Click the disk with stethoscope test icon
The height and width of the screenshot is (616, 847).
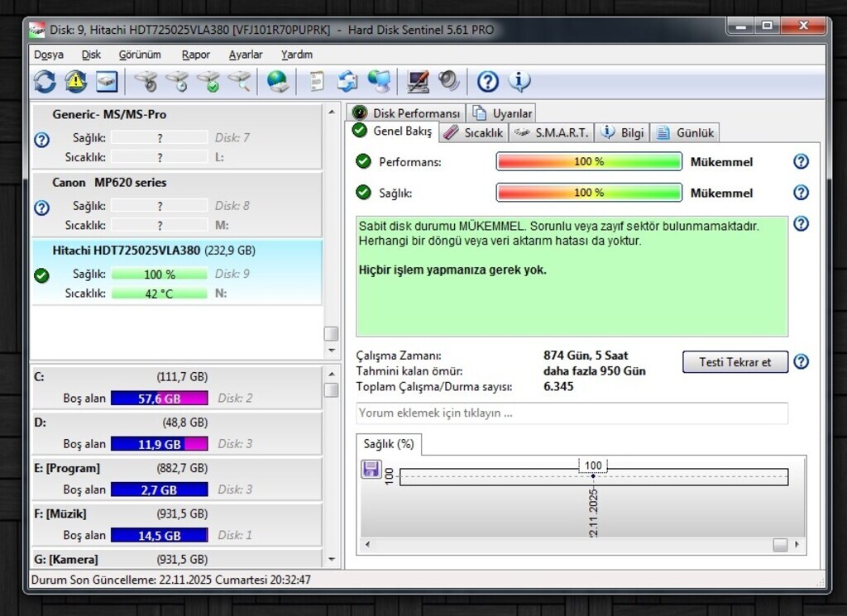(146, 82)
